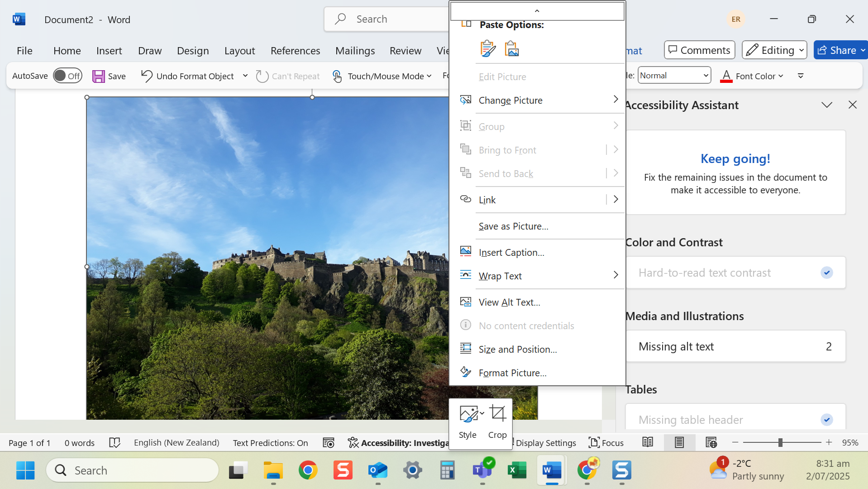
Task: Click the Page 1 of 1 indicator
Action: (x=29, y=442)
